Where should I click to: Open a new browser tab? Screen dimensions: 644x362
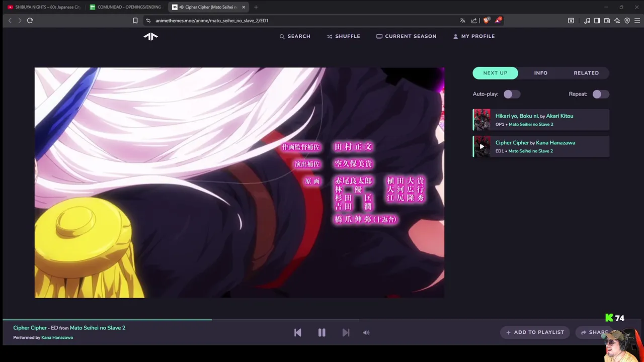pyautogui.click(x=256, y=7)
